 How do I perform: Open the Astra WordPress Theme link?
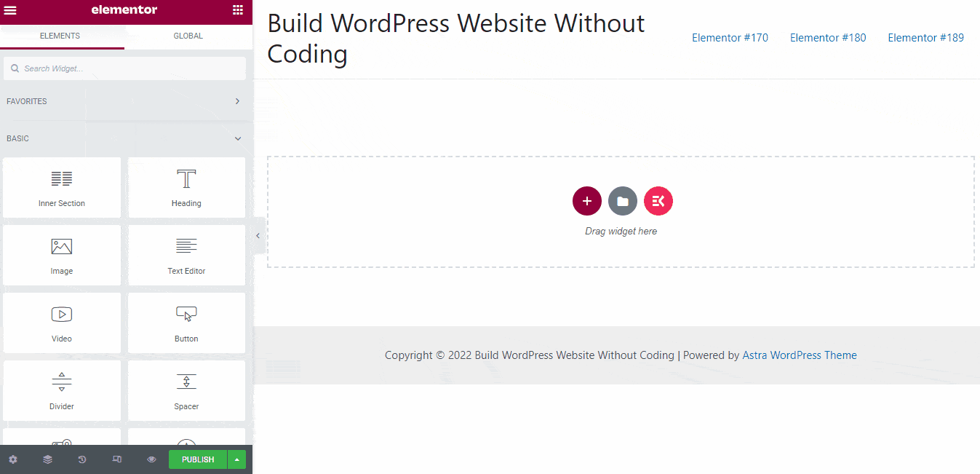(x=800, y=355)
